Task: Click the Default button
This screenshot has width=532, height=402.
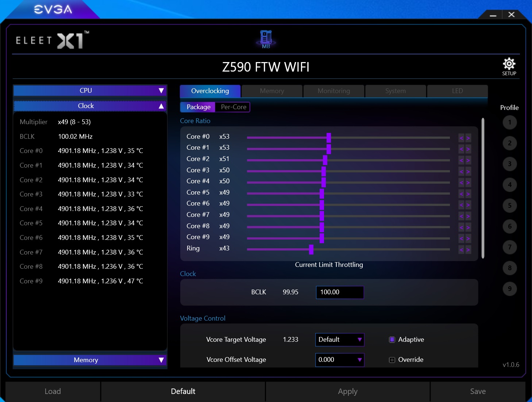Action: (183, 391)
